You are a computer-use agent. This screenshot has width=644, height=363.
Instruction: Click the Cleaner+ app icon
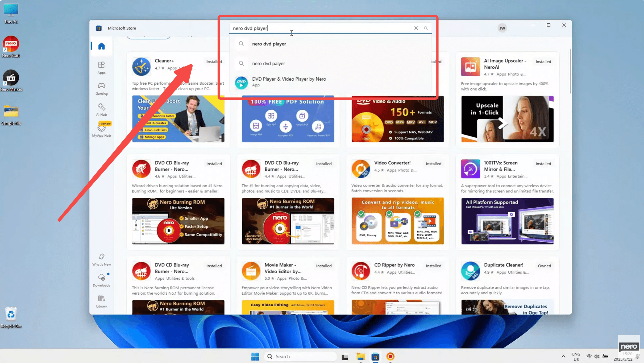tap(141, 67)
